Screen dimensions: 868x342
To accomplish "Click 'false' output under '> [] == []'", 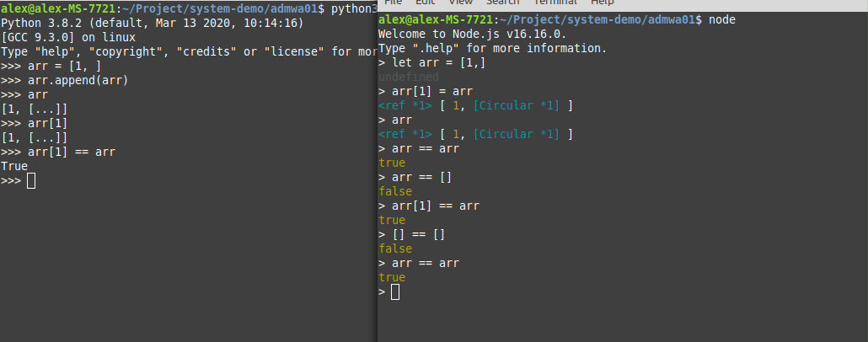I will tap(395, 249).
